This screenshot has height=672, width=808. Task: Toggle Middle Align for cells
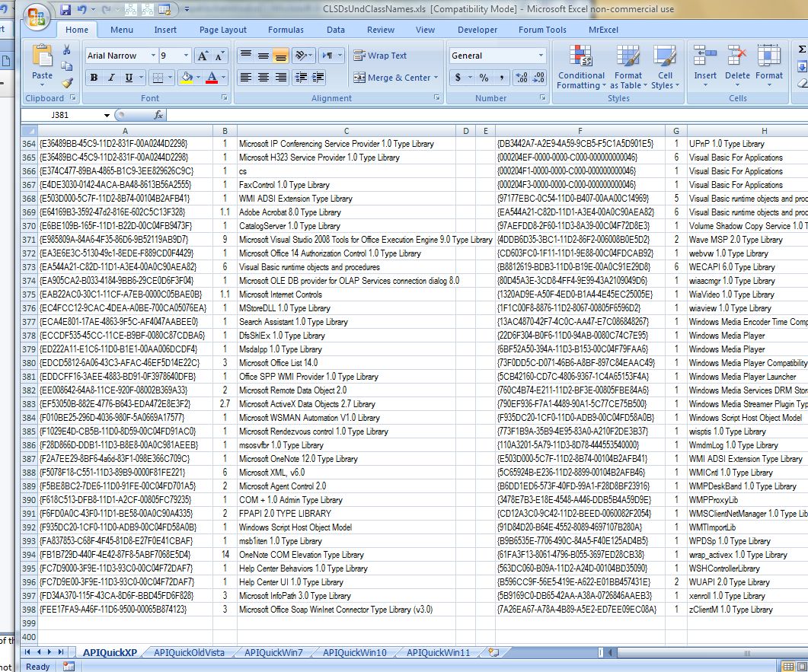click(x=263, y=55)
